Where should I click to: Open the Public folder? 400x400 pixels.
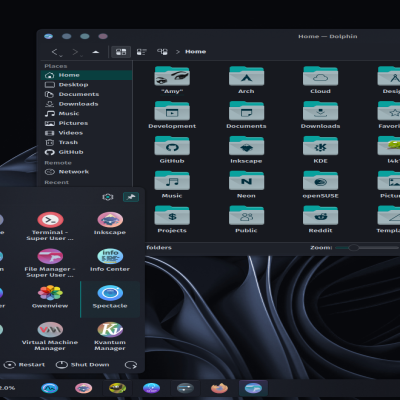(x=246, y=220)
